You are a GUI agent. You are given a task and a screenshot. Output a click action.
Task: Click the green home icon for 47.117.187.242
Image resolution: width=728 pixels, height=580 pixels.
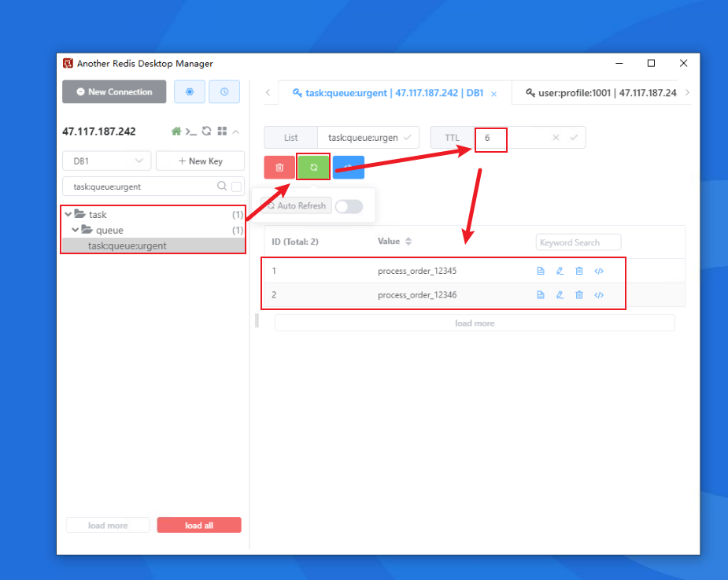pyautogui.click(x=176, y=131)
